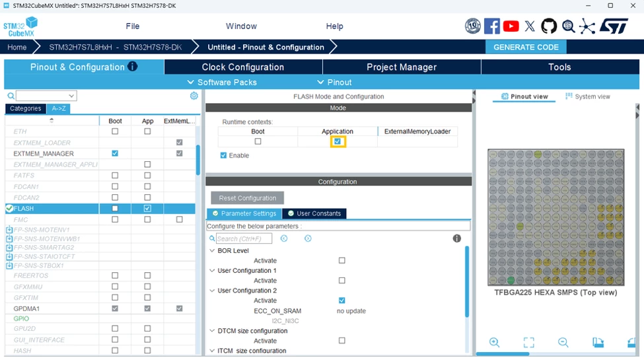The width and height of the screenshot is (644, 358).
Task: Click the pinout view horizontal scrollbar
Action: pyautogui.click(x=503, y=354)
